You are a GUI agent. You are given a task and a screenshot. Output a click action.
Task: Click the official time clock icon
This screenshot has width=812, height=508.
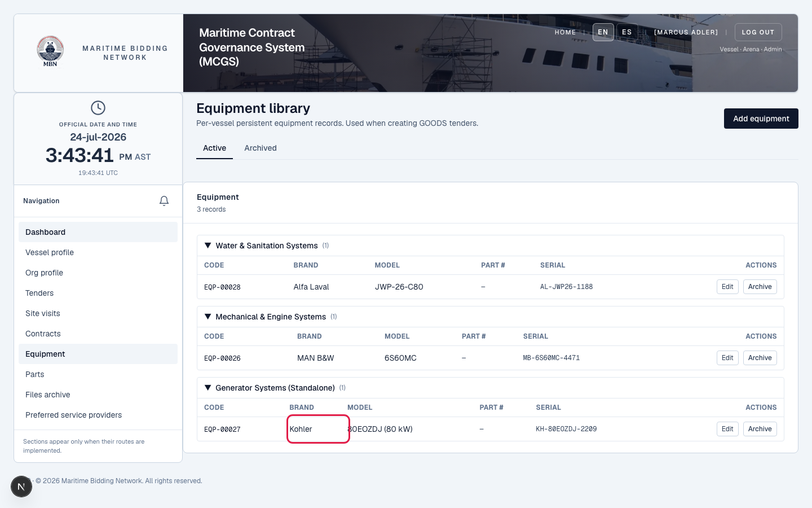click(98, 108)
